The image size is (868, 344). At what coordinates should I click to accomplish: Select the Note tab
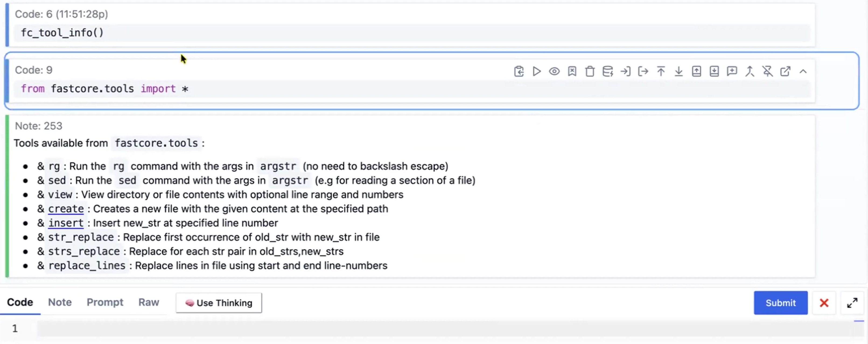click(60, 302)
